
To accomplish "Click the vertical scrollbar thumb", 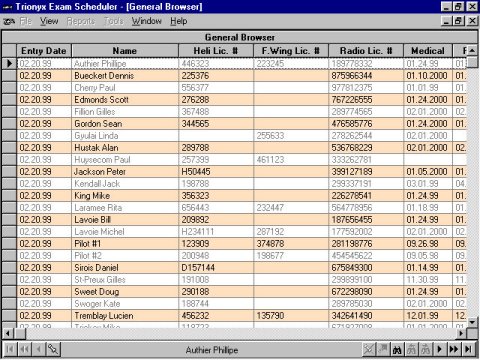I will [472, 63].
